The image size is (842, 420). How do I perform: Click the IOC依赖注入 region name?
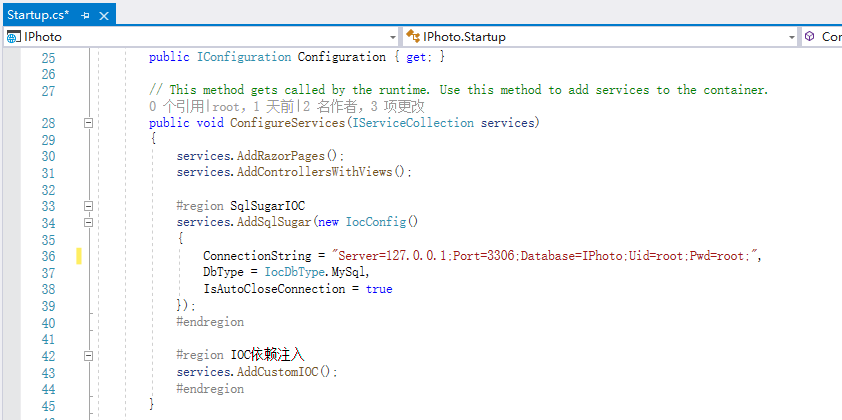(268, 355)
